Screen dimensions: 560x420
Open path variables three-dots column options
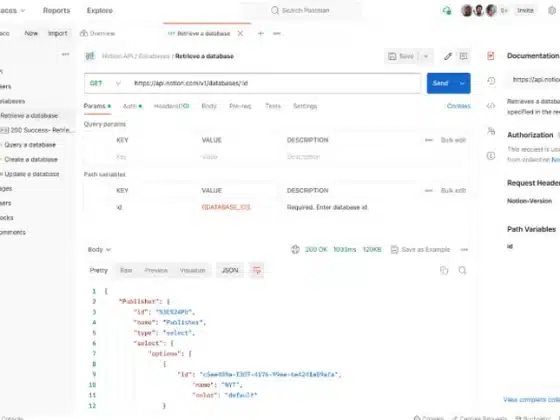(429, 190)
